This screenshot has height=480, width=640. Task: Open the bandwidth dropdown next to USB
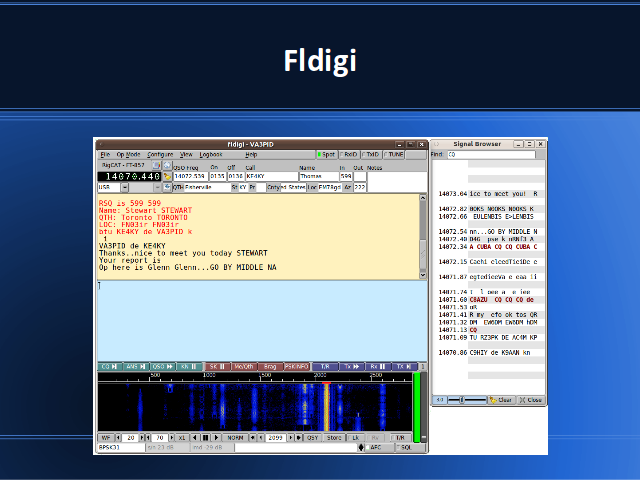(x=157, y=187)
